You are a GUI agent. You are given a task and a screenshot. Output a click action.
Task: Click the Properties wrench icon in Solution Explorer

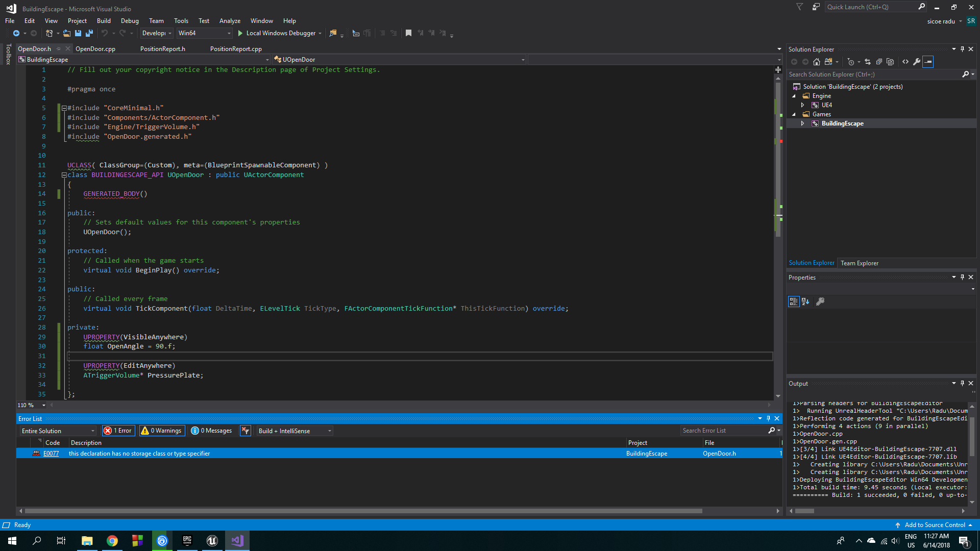pyautogui.click(x=917, y=62)
